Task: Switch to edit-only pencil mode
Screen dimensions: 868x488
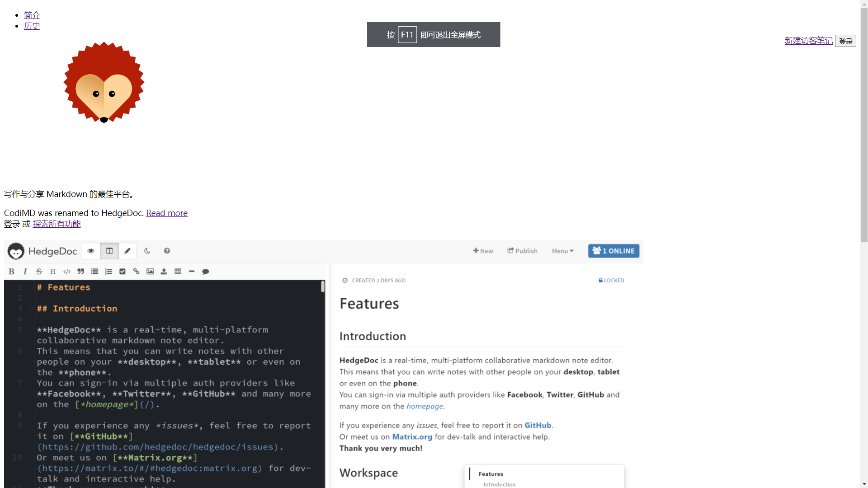Action: (x=127, y=251)
